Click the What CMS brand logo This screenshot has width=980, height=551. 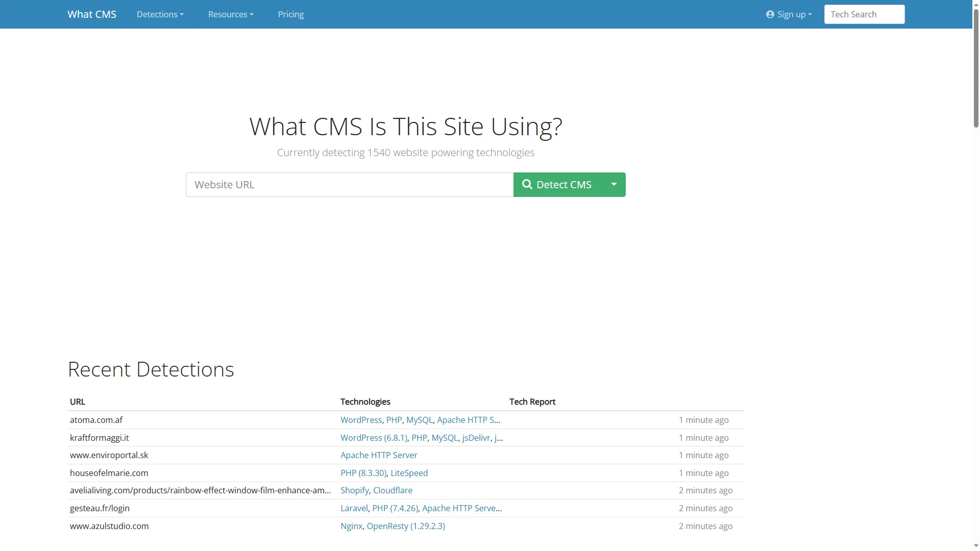coord(92,14)
